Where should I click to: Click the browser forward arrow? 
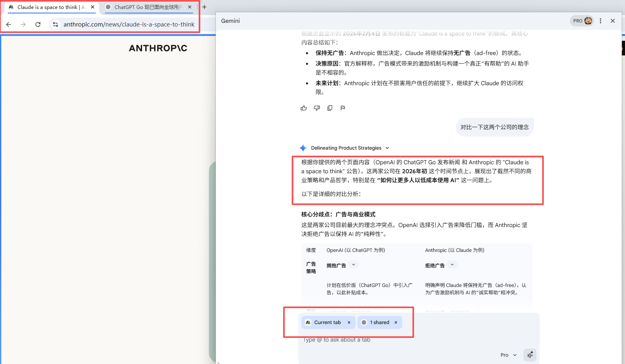tap(23, 24)
